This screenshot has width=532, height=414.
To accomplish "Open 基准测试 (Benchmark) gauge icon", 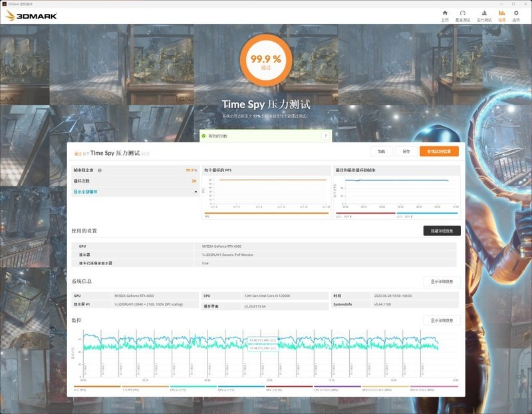I will coord(463,13).
